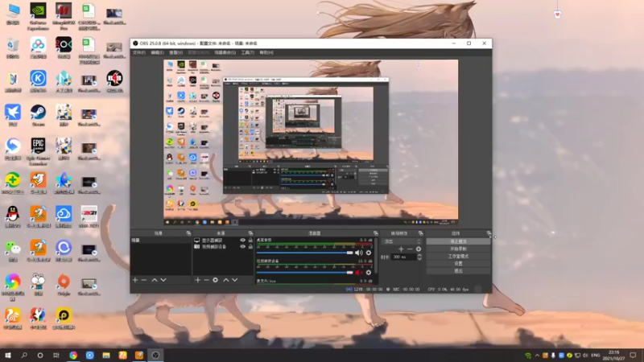
Task: Toggle the lock for 显示器捕获 source
Action: point(250,240)
